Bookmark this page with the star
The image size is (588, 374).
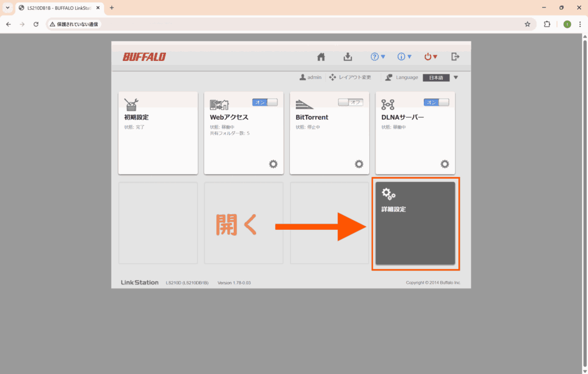coord(527,24)
